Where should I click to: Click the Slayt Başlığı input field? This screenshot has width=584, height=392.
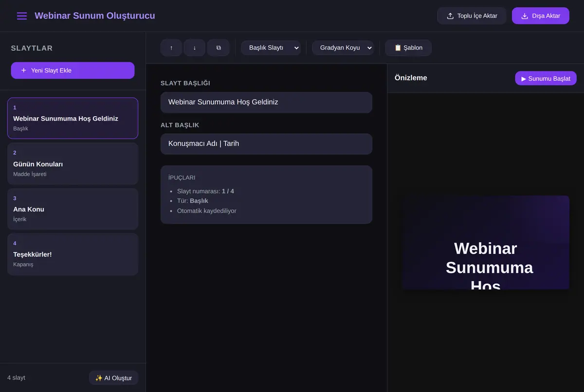266,102
